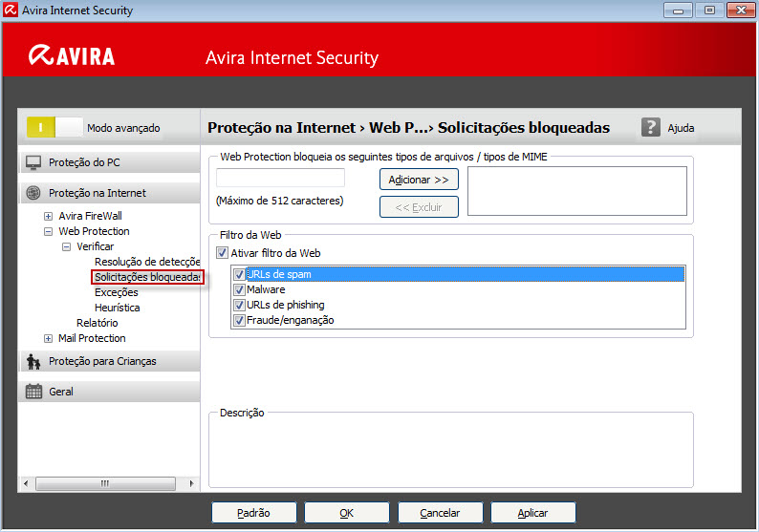Click the Cancelar button
This screenshot has height=532, width=759.
pyautogui.click(x=440, y=513)
